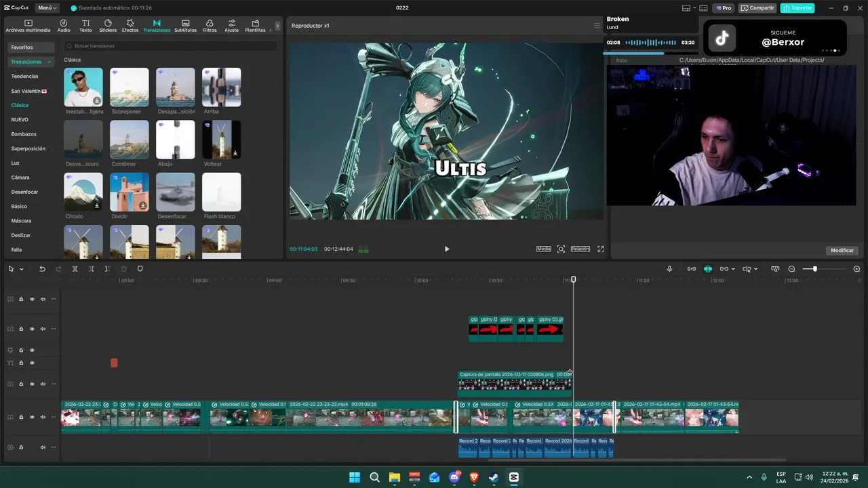Screen dimensions: 868x488
Task: Click the redo arrow in timeline toolbar
Action: click(x=58, y=269)
